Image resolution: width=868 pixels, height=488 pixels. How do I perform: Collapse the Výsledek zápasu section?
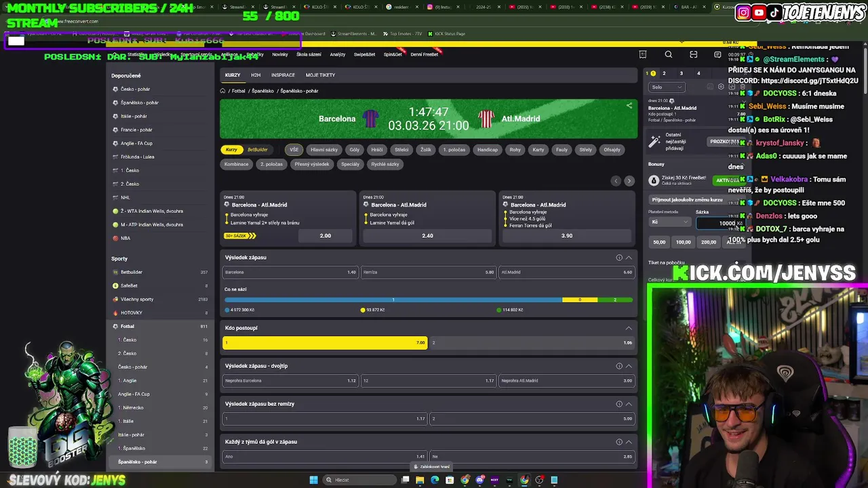629,258
